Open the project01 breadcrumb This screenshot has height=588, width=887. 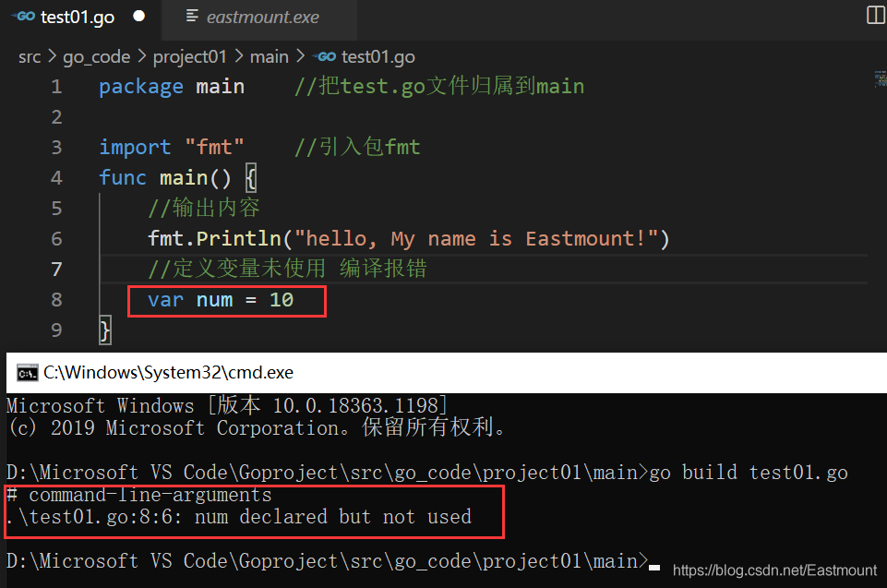point(189,56)
